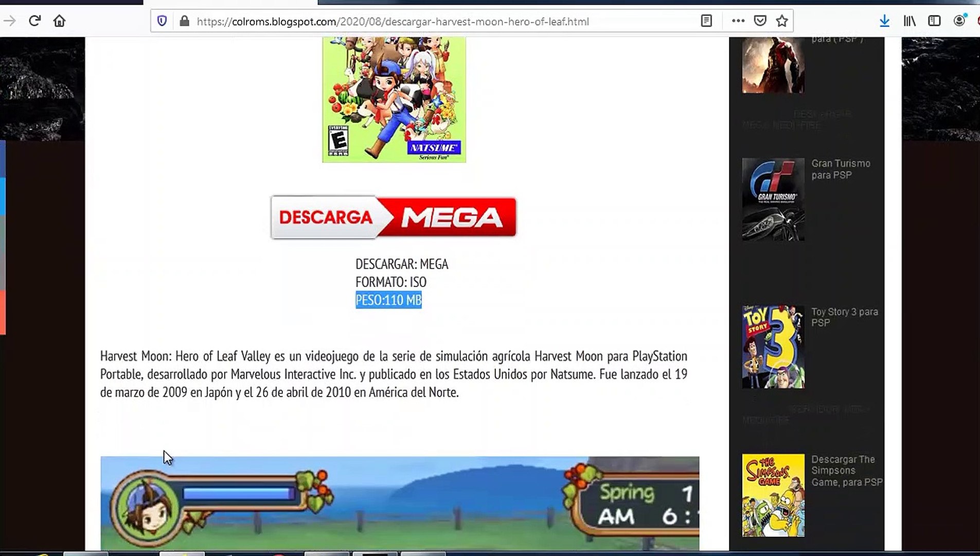Save page to Pocket
Screen dimensions: 980x556
[760, 21]
